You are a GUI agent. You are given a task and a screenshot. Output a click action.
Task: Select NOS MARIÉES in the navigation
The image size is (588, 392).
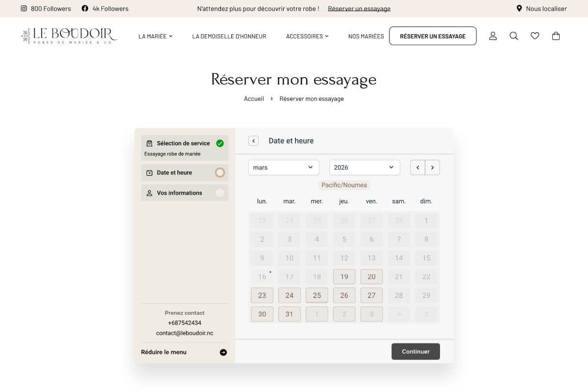point(366,36)
